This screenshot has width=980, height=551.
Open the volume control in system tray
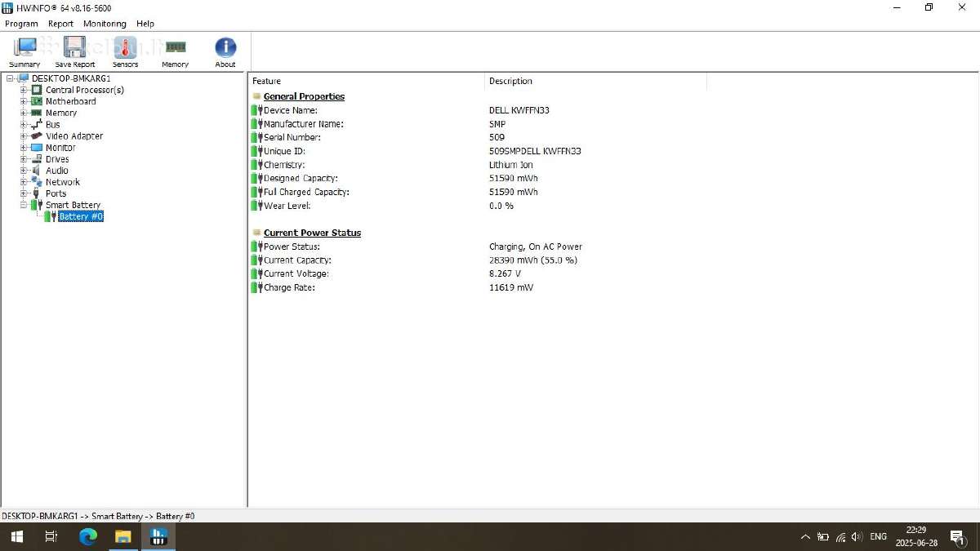[x=857, y=536]
